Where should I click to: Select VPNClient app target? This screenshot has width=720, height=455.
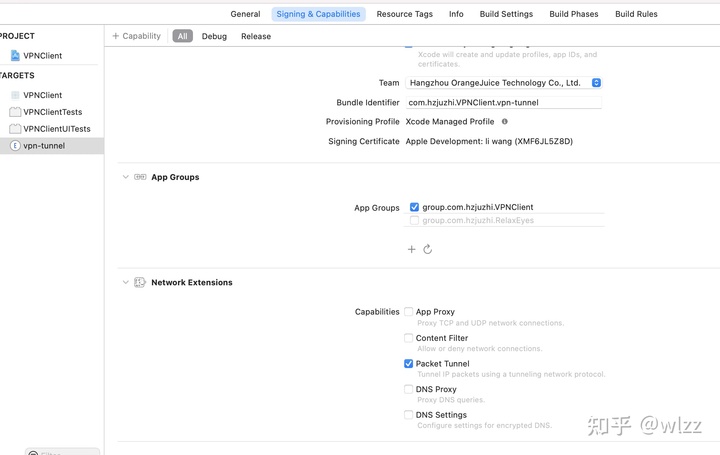43,95
